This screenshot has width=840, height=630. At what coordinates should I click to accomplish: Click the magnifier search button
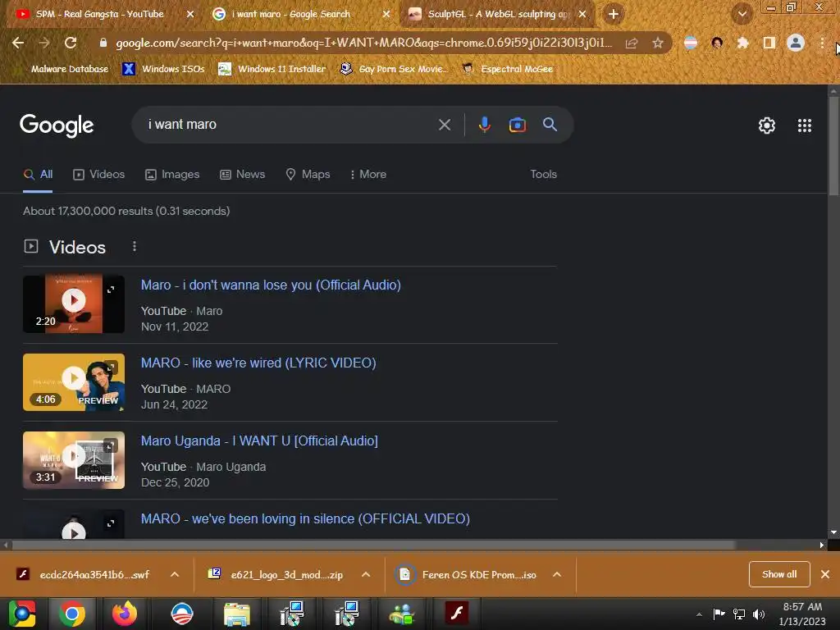click(550, 125)
